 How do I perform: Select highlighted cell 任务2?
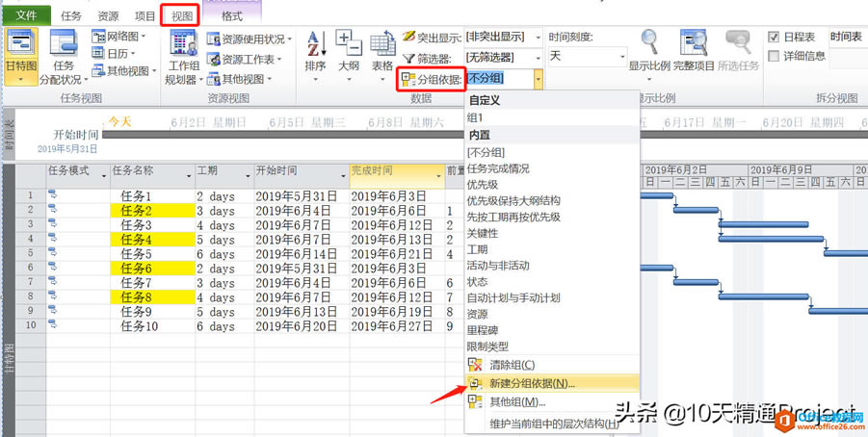tap(153, 210)
